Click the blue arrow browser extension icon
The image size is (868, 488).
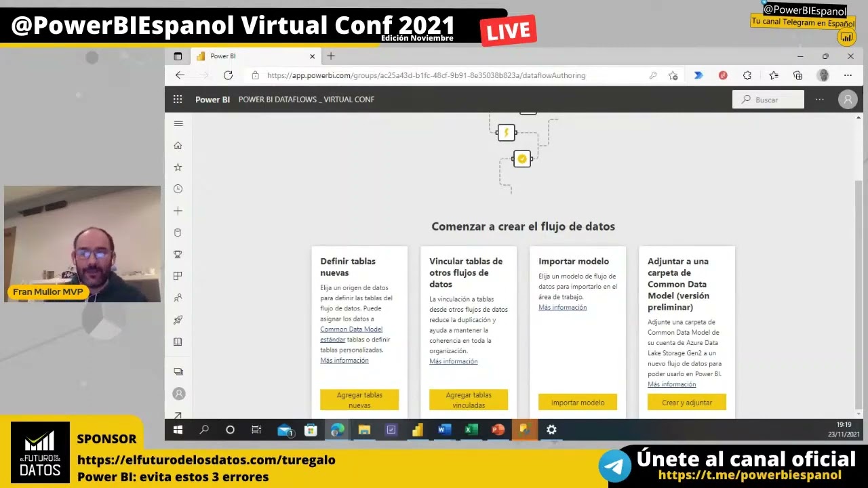698,75
